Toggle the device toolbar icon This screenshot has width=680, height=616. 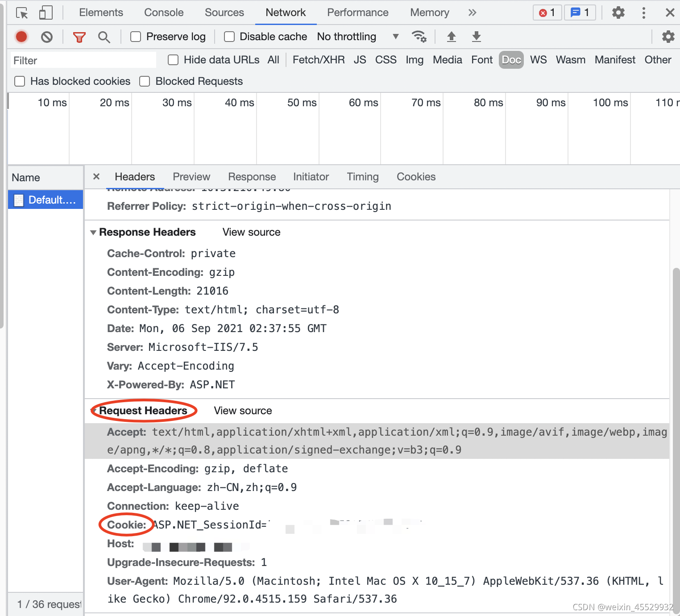[46, 12]
